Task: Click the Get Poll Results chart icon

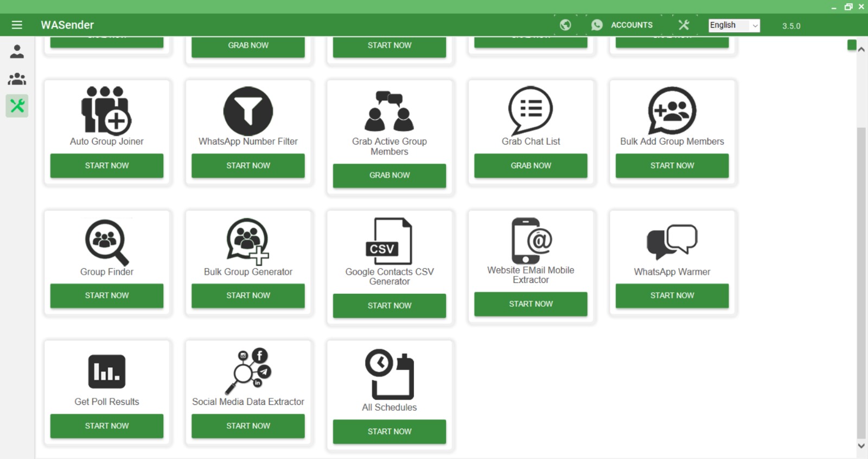Action: [107, 372]
